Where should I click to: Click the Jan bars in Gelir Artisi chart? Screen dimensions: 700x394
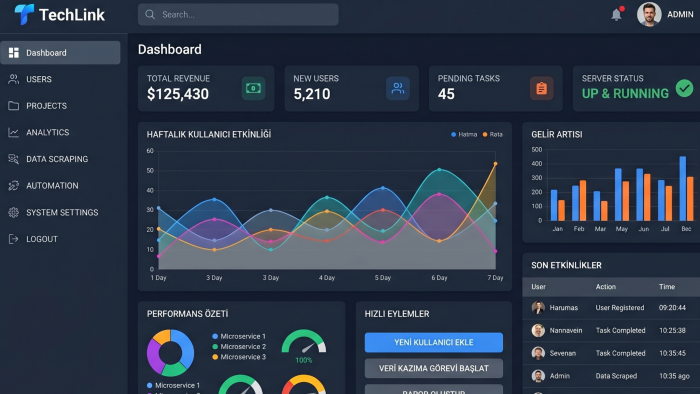coord(558,205)
